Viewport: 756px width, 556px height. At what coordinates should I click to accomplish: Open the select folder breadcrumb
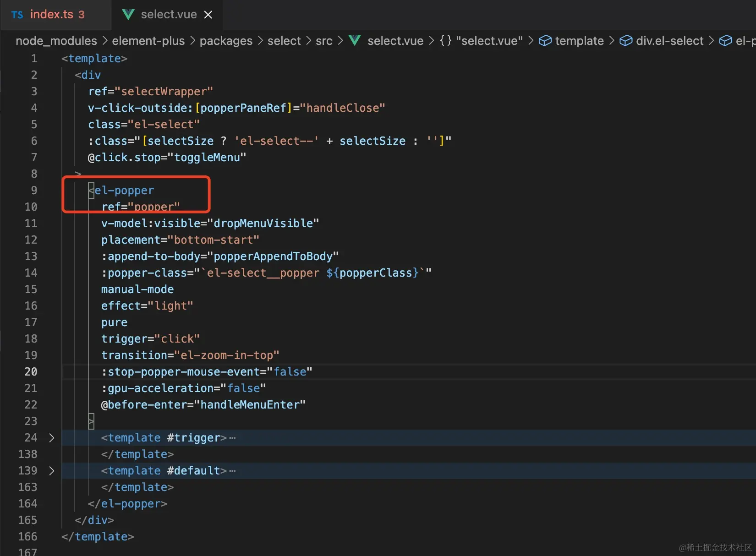pos(284,41)
